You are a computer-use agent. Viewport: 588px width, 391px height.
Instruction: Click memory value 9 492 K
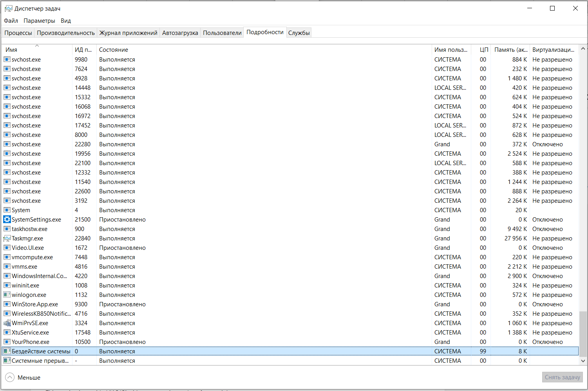517,229
